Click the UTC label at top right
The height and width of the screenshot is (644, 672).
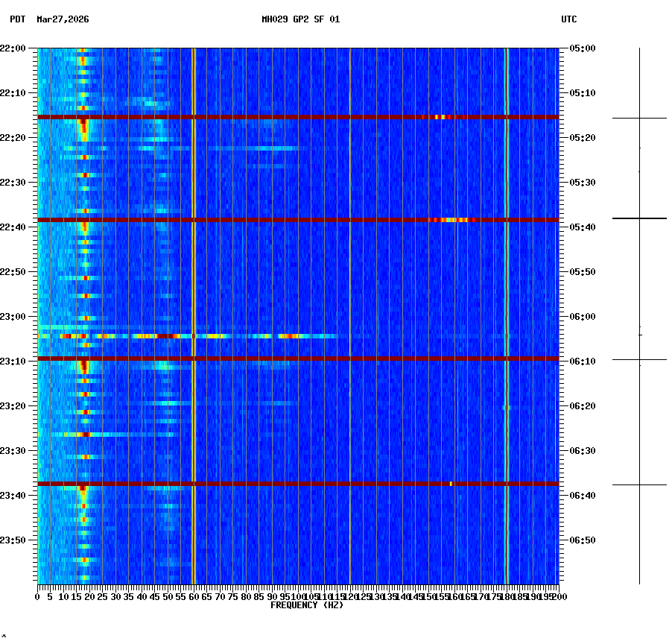tap(570, 20)
